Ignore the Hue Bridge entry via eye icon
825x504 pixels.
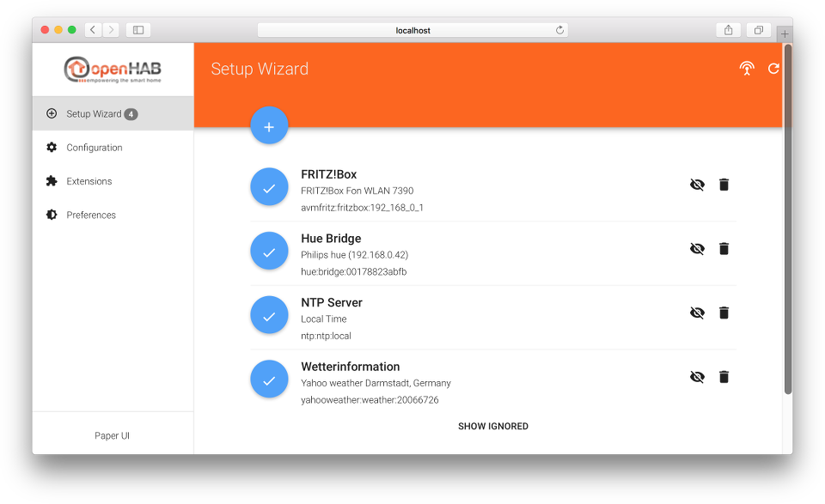pos(697,249)
